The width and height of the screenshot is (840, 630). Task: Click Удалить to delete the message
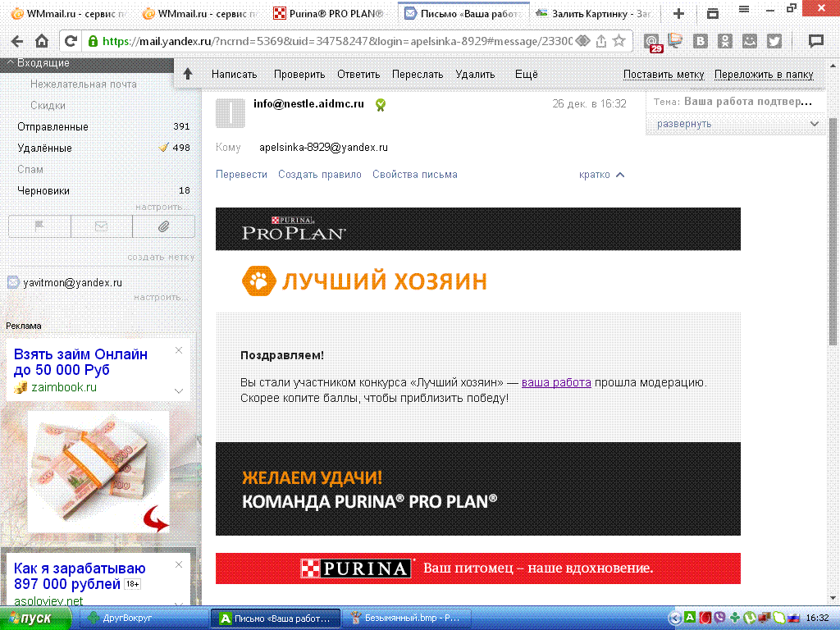tap(475, 75)
